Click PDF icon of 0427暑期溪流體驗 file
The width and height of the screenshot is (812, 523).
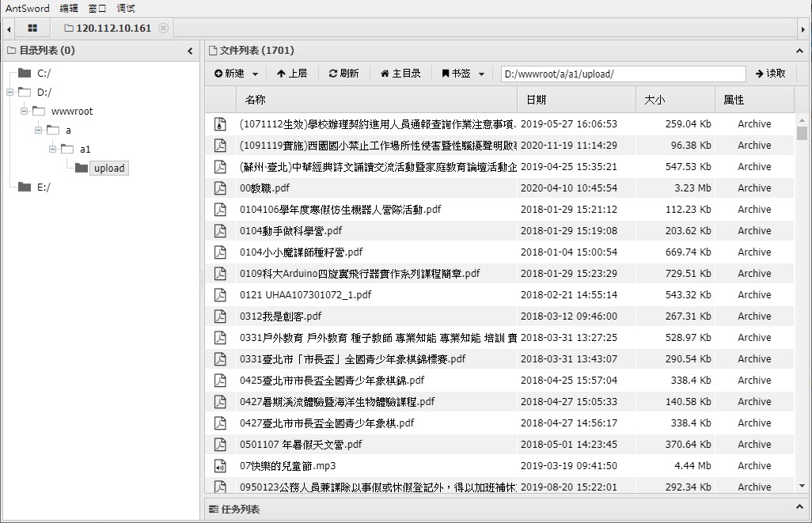(220, 401)
